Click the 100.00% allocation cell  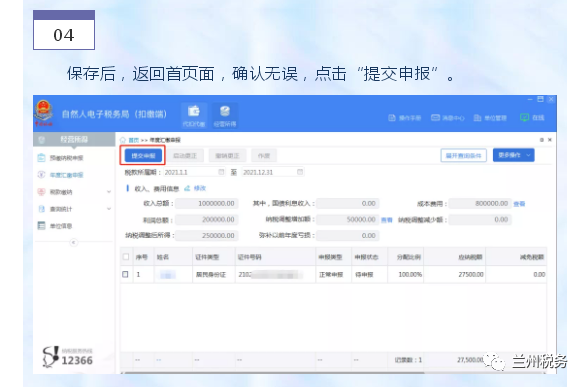[405, 275]
